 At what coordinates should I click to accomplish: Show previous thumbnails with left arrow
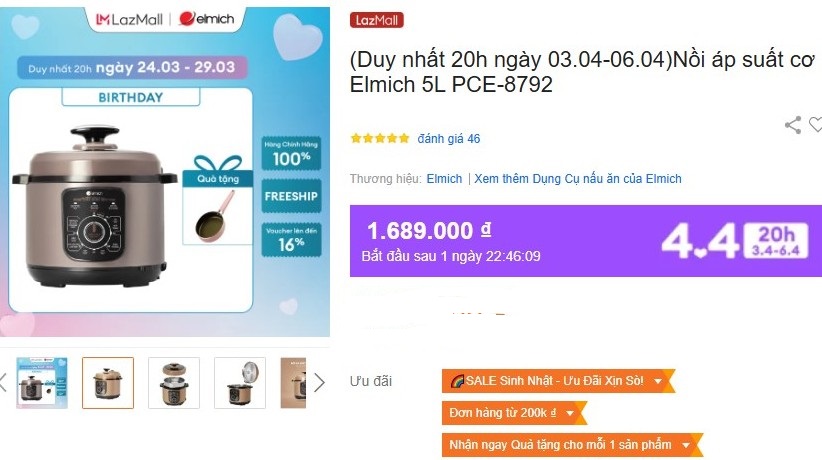coord(3,382)
